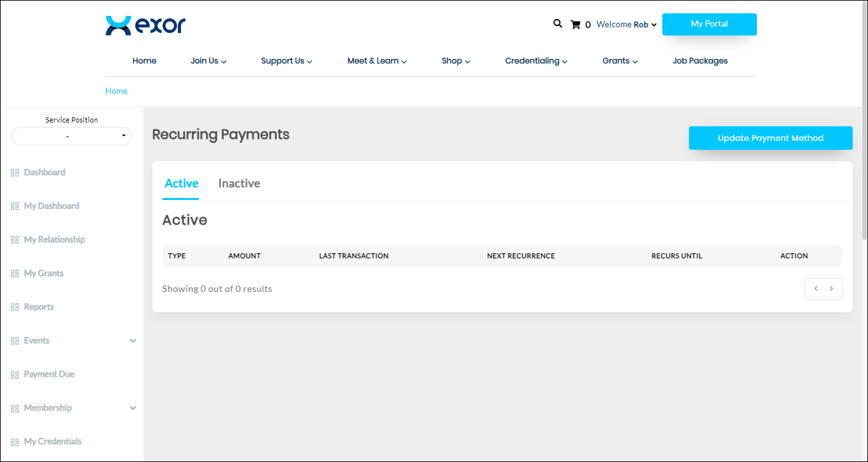The image size is (868, 462).
Task: Go to next page of results arrow
Action: click(x=832, y=289)
